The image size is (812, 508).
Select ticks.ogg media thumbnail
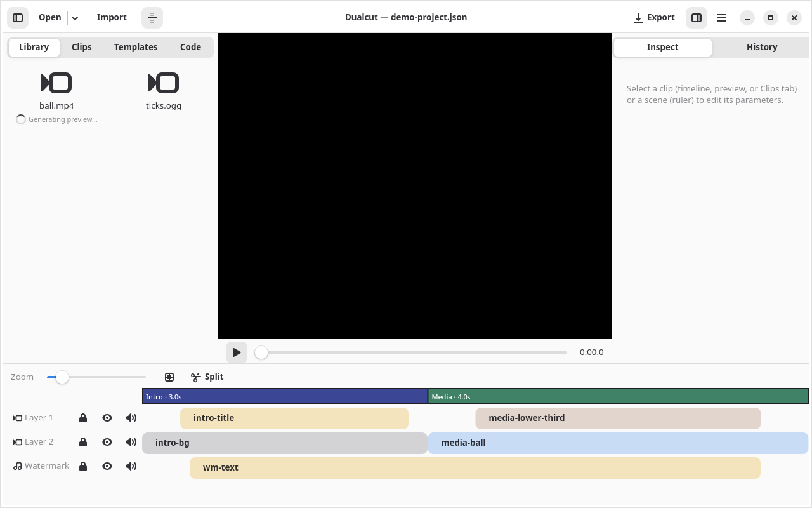tap(164, 83)
